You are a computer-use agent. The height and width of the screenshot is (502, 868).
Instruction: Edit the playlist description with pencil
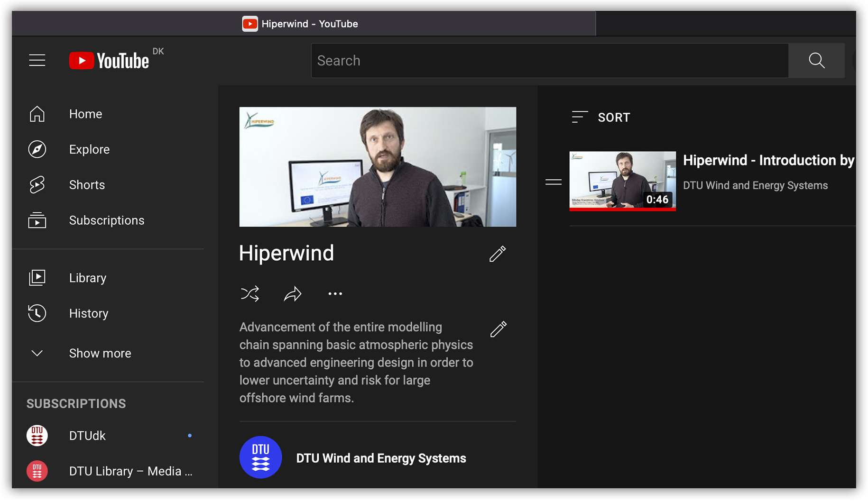click(498, 329)
